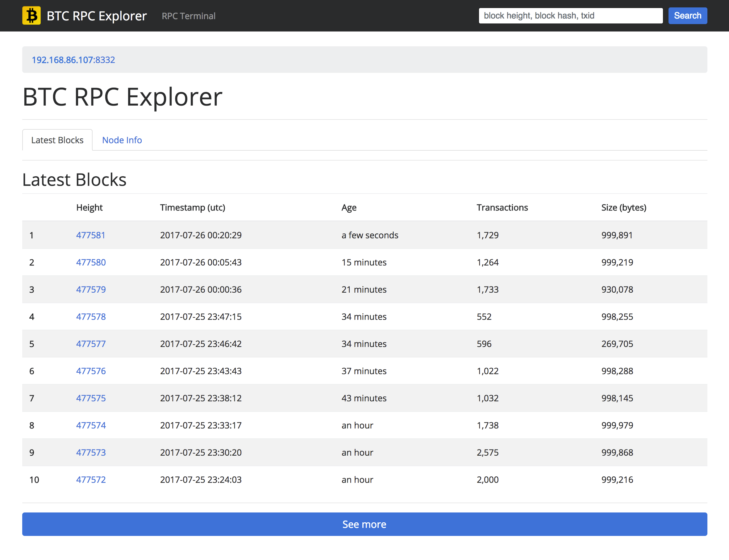Open the RPC Terminal menu item
The image size is (729, 560).
tap(189, 16)
